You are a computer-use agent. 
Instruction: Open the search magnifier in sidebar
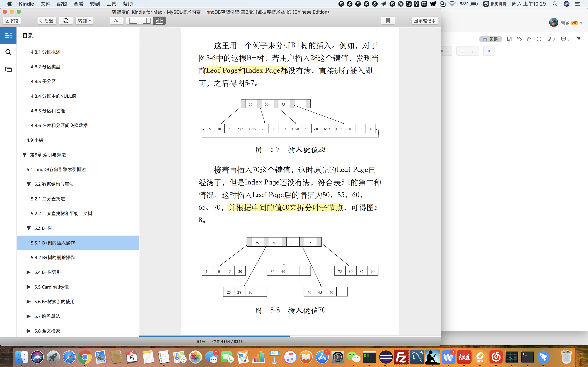8,52
